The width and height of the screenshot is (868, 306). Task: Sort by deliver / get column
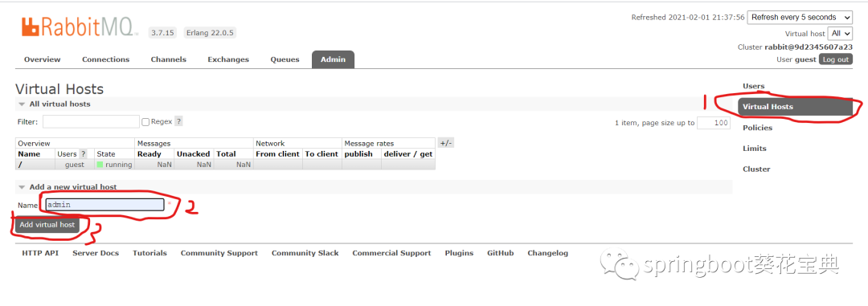tap(408, 154)
